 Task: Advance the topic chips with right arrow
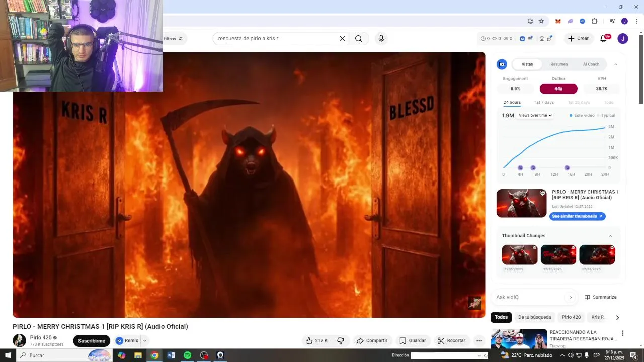tap(617, 317)
